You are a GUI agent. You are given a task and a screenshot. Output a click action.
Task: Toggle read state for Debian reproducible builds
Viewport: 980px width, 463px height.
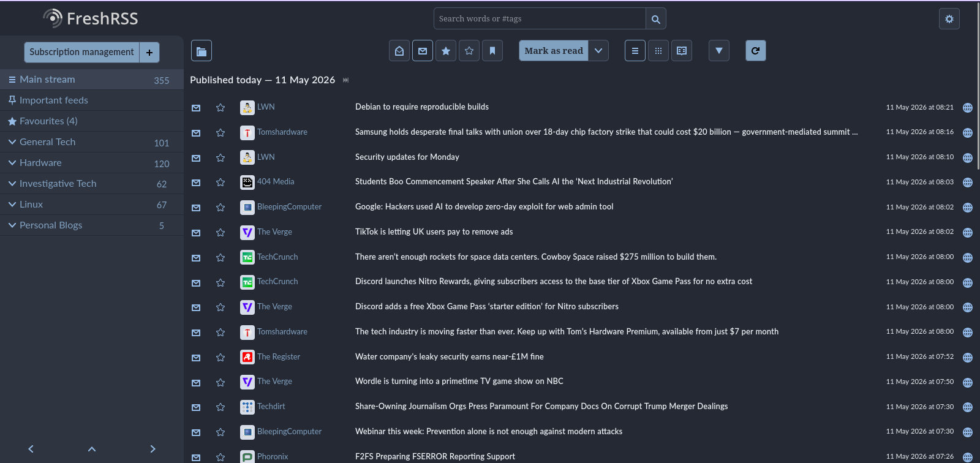point(196,108)
